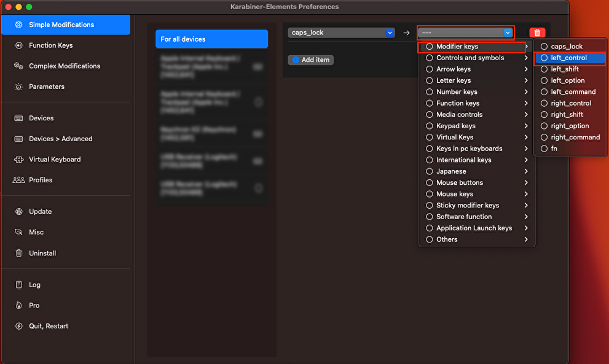This screenshot has width=609, height=364.
Task: Click the Misc leaf icon
Action: 18,232
